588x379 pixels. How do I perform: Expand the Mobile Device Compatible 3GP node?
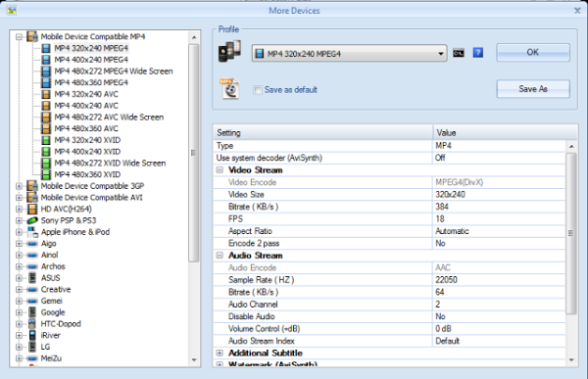coord(19,186)
